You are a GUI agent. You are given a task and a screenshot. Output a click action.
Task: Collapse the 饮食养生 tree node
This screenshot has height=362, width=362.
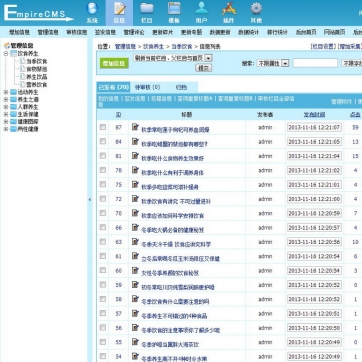(x=6, y=53)
